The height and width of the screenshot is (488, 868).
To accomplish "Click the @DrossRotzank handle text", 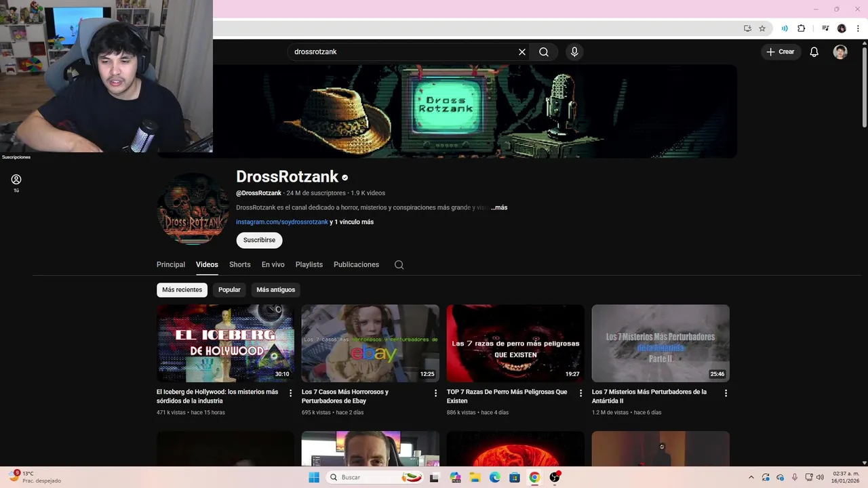I will pos(258,193).
